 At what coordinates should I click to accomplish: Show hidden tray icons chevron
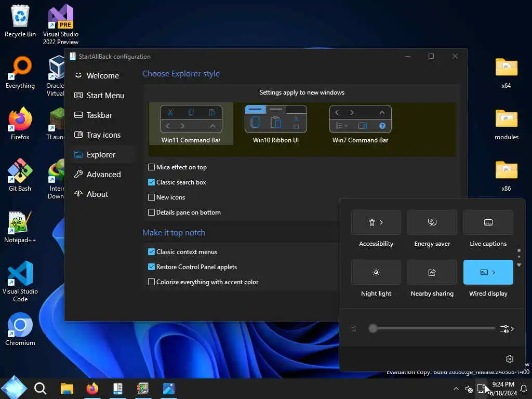coord(456,389)
